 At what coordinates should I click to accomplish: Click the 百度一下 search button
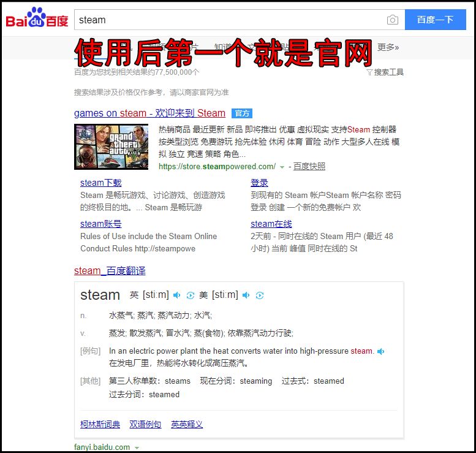point(436,20)
